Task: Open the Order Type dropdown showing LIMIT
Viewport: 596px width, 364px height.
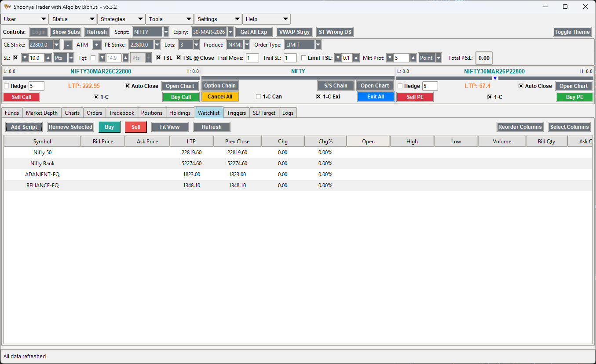Action: (302, 44)
